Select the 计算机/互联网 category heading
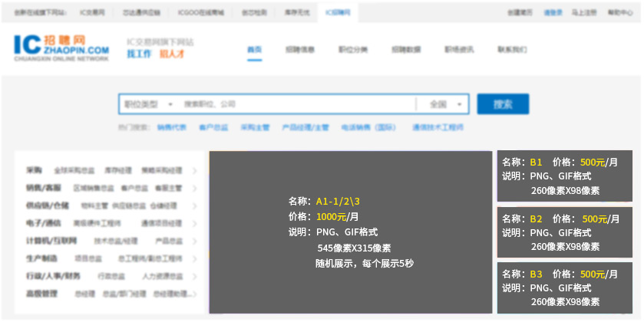644x322 pixels. point(51,241)
